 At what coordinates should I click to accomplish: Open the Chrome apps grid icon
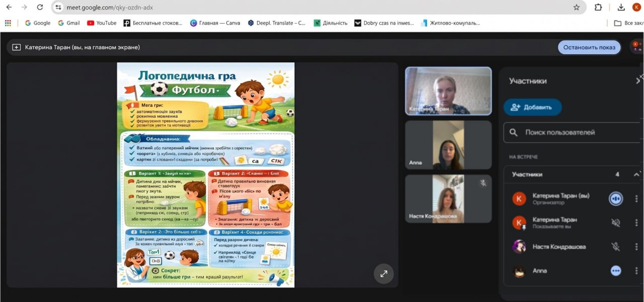8,23
